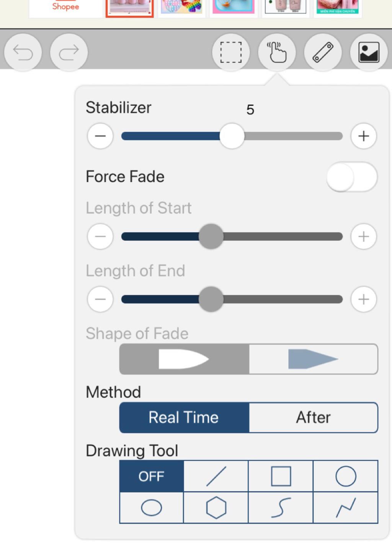Image resolution: width=392 pixels, height=560 pixels.
Task: Select the circle drawing tool
Action: coord(346,476)
